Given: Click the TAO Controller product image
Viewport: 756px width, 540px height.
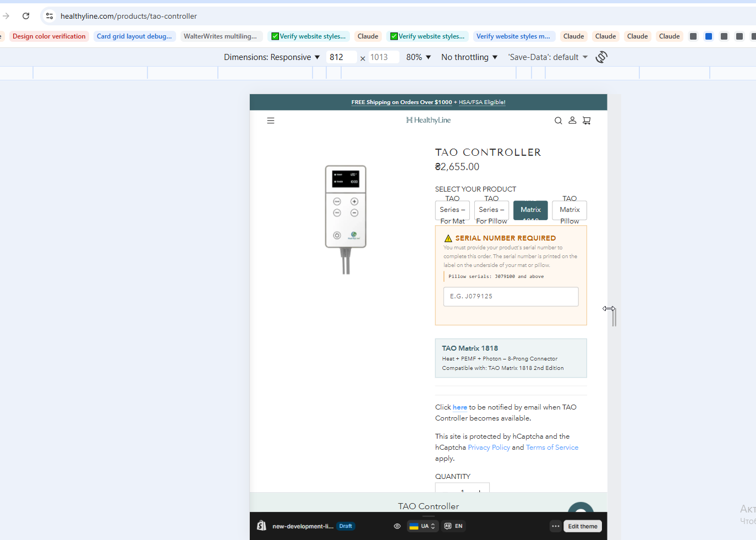Looking at the screenshot, I should 346,219.
